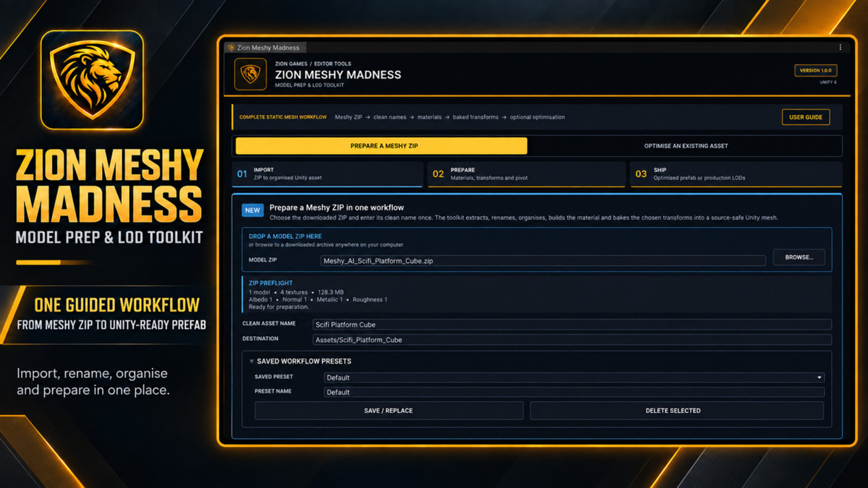Image resolution: width=868 pixels, height=488 pixels.
Task: Click the Destination path field
Action: pyautogui.click(x=572, y=340)
